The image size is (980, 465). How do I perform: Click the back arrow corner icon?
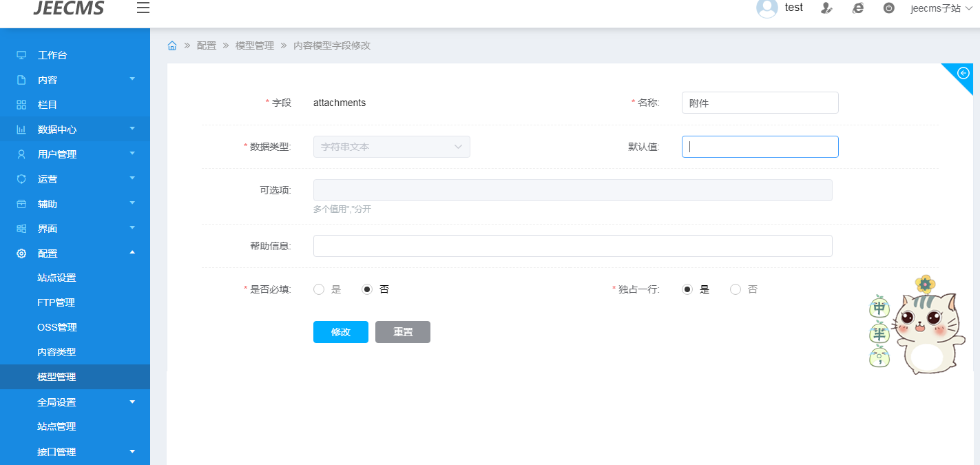(x=963, y=73)
